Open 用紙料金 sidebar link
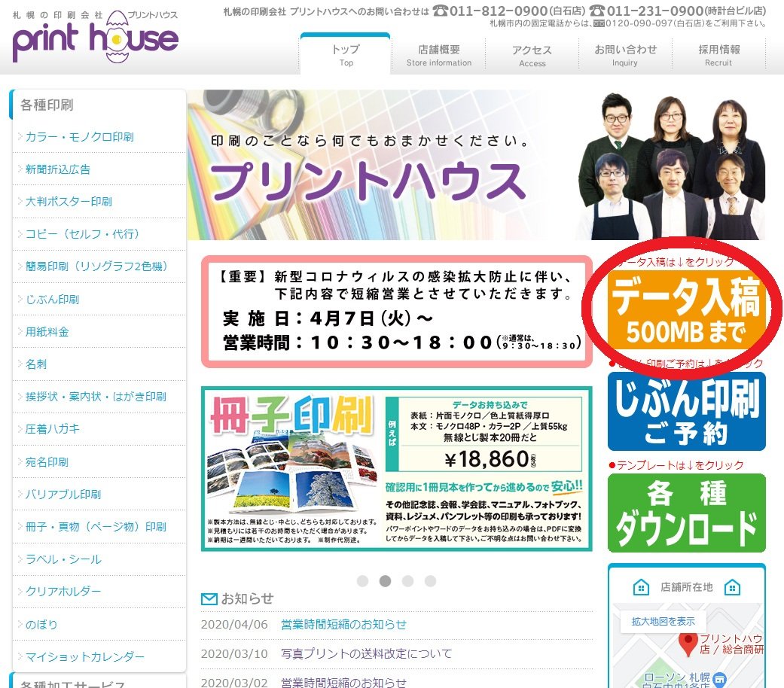784x688 pixels. (x=47, y=332)
